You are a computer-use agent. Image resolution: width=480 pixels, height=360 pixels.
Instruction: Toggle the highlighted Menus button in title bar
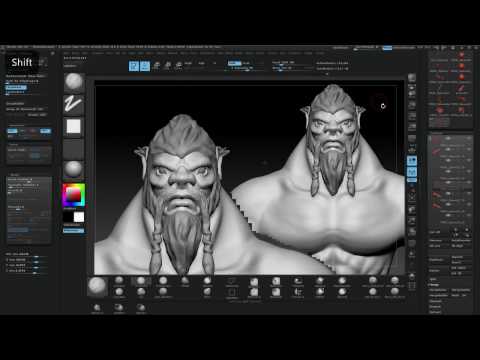coord(387,48)
